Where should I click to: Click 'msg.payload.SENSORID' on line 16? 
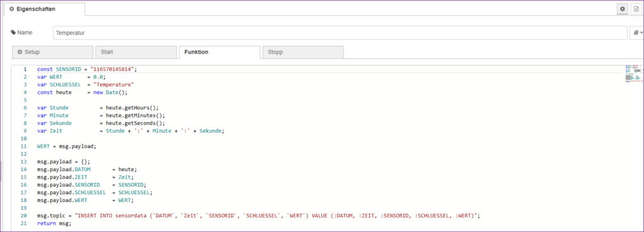click(68, 185)
